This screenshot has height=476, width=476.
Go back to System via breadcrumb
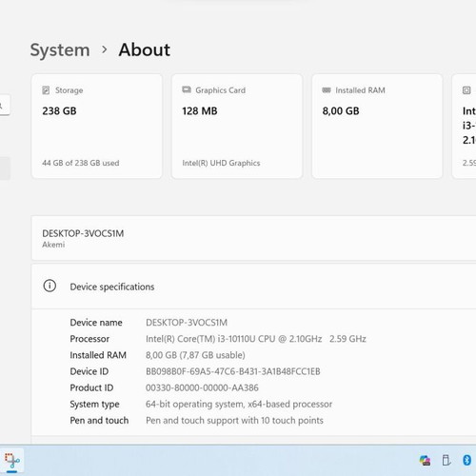point(60,50)
